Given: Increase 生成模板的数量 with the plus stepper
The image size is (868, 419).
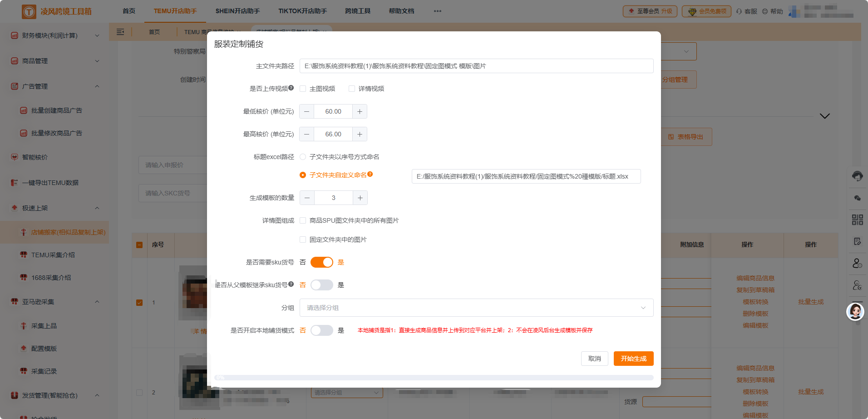Looking at the screenshot, I should point(360,198).
